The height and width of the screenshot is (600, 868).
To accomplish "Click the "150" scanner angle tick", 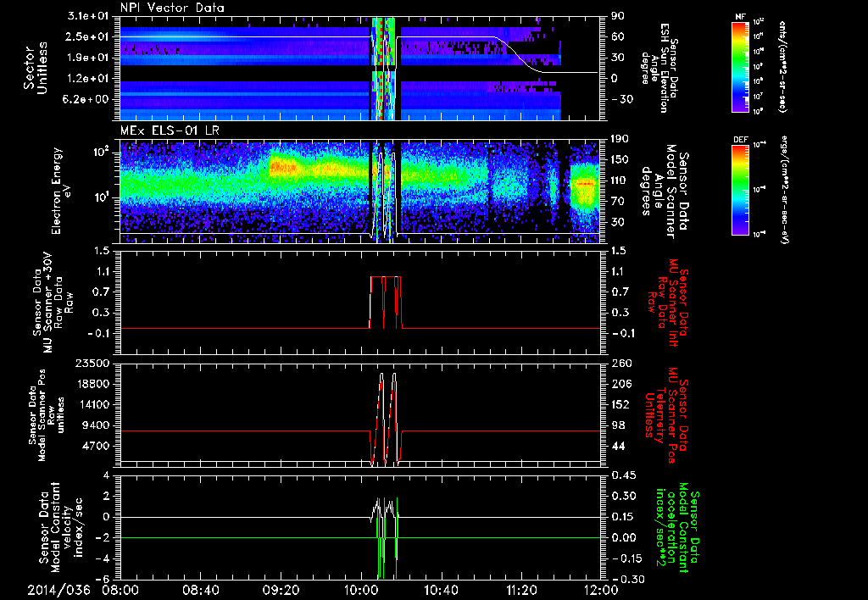I will click(620, 160).
